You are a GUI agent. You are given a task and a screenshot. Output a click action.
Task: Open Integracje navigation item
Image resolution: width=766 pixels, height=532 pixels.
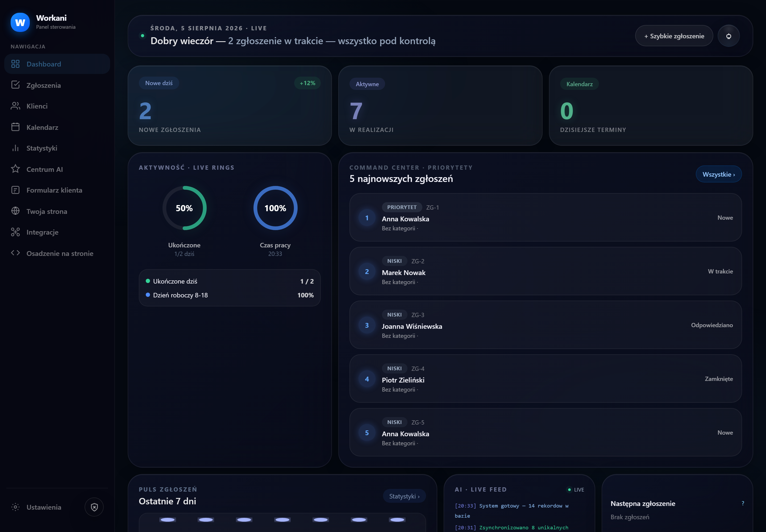[x=57, y=232]
